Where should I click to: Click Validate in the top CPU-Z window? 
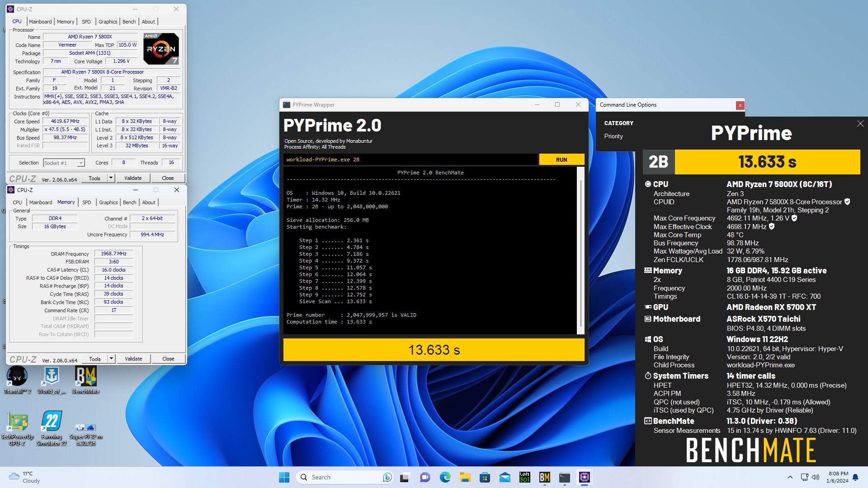133,178
